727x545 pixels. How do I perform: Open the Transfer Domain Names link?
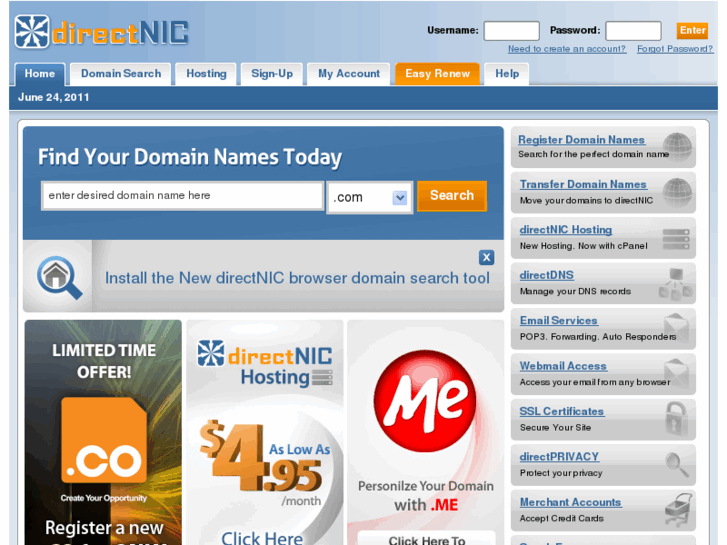pyautogui.click(x=583, y=184)
